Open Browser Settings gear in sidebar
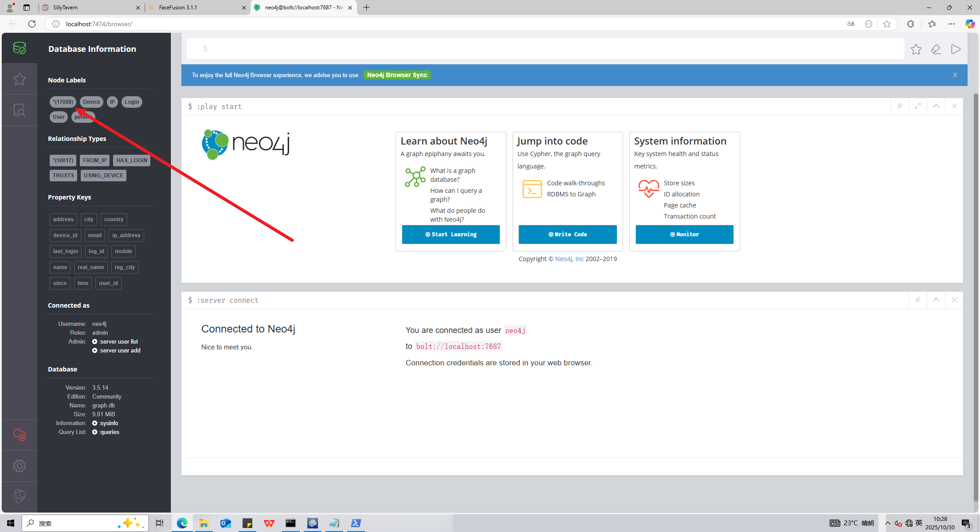This screenshot has width=980, height=532. click(20, 466)
